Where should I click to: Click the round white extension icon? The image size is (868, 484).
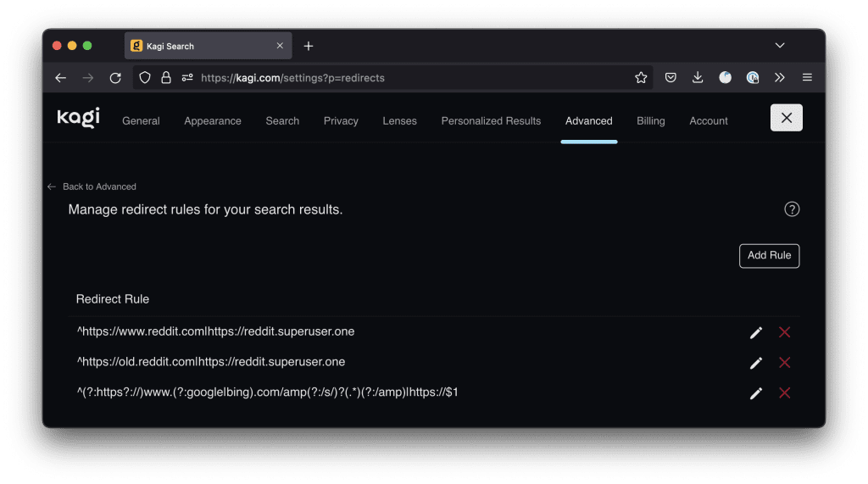(726, 77)
